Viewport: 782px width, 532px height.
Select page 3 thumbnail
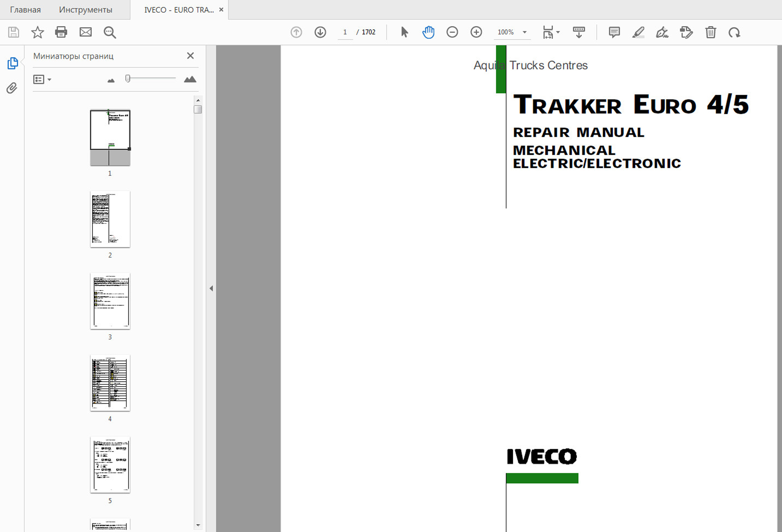pyautogui.click(x=110, y=301)
